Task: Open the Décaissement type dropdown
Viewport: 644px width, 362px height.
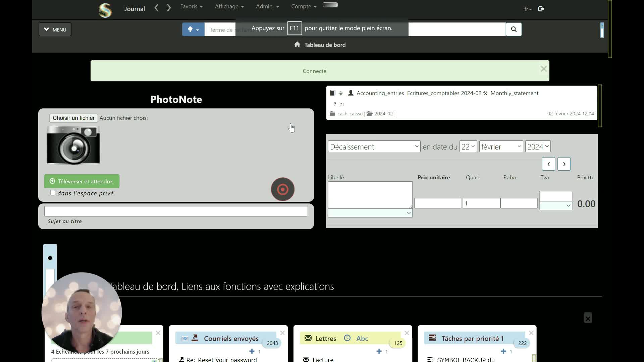Action: click(374, 146)
